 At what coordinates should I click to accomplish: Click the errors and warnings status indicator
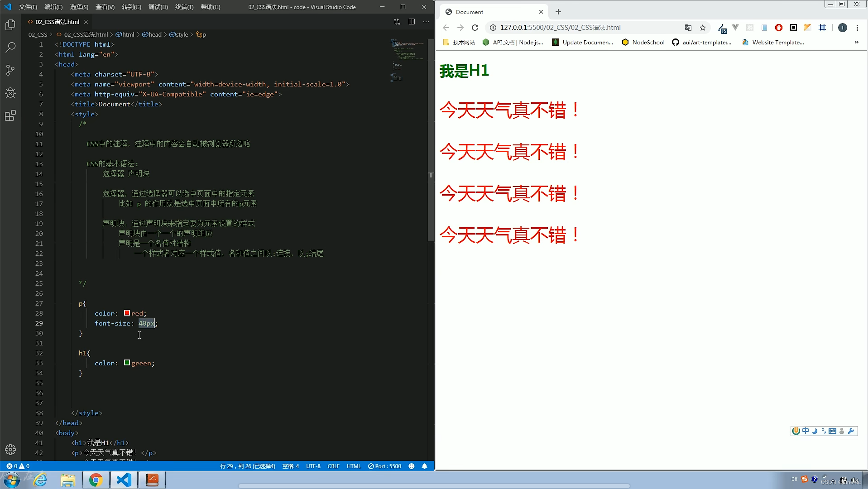18,466
